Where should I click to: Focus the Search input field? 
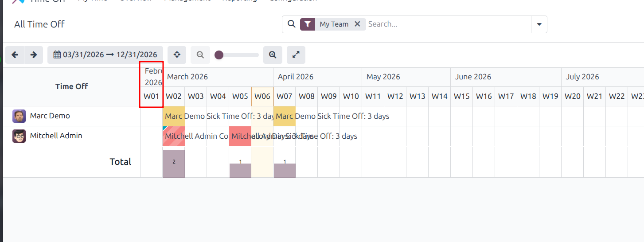[x=448, y=24]
